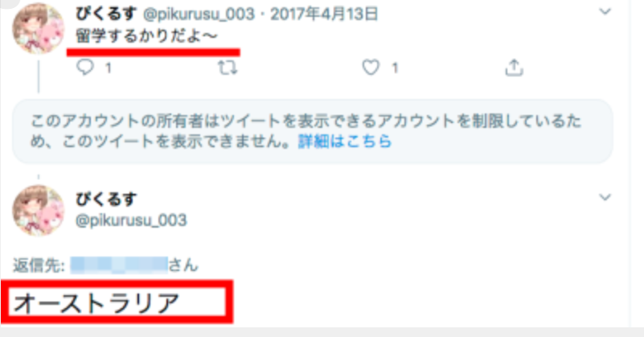Like the tweet with the heart icon
This screenshot has height=337, width=644.
tap(371, 68)
